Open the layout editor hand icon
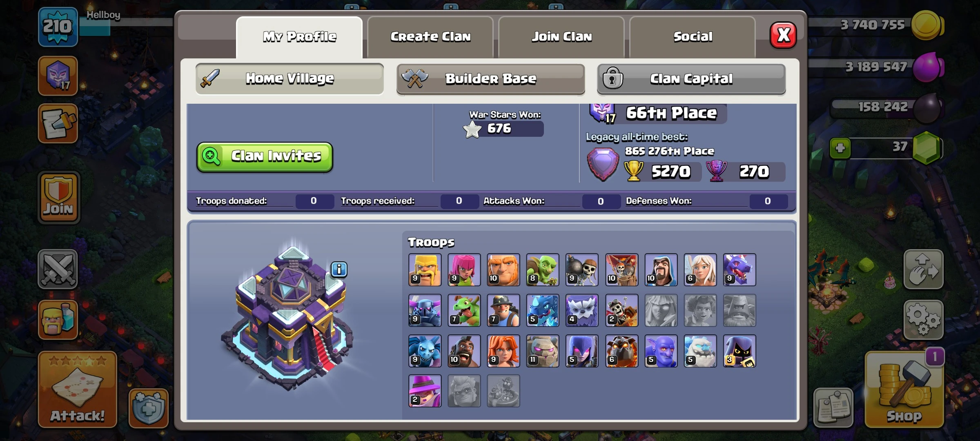This screenshot has width=980, height=441. click(923, 269)
